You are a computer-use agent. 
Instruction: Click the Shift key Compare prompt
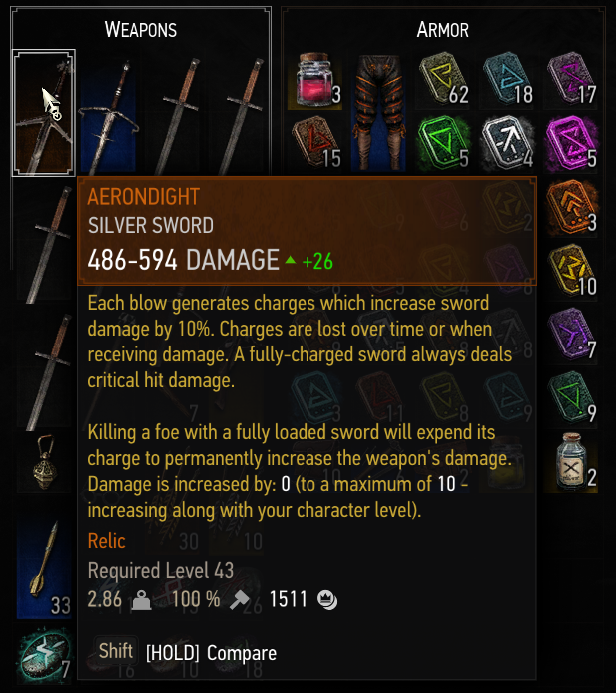[188, 652]
